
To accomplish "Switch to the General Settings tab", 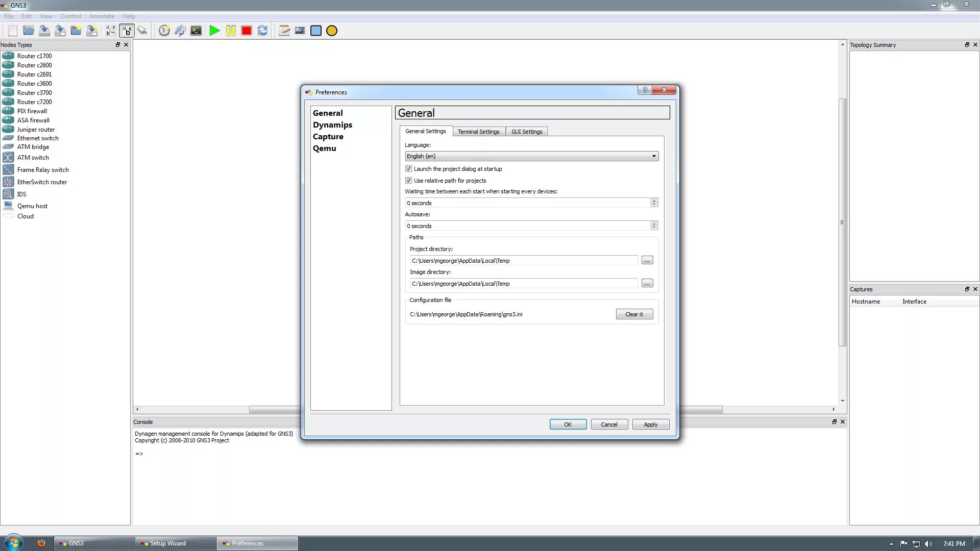I will pos(425,131).
